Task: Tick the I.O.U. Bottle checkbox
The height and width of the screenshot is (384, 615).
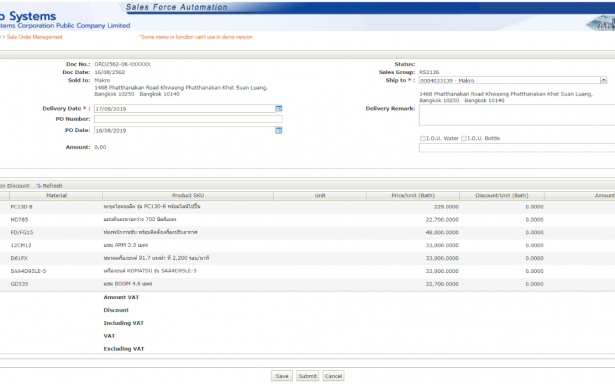Action: 464,138
